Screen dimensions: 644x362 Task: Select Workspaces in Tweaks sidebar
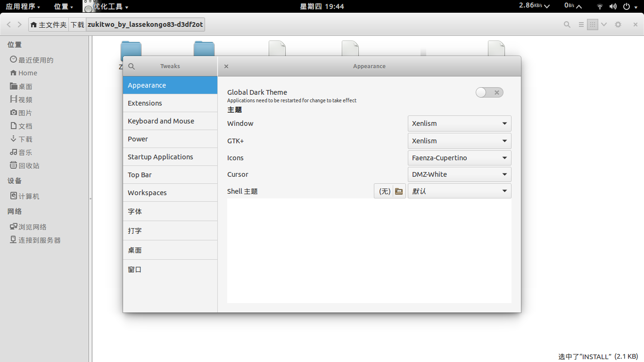click(170, 193)
